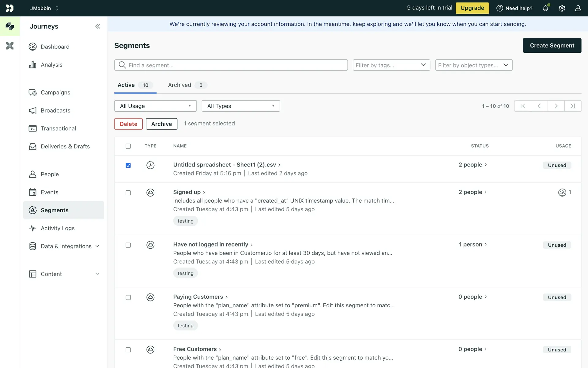
Task: Expand Data & Integrations menu
Action: pos(66,246)
